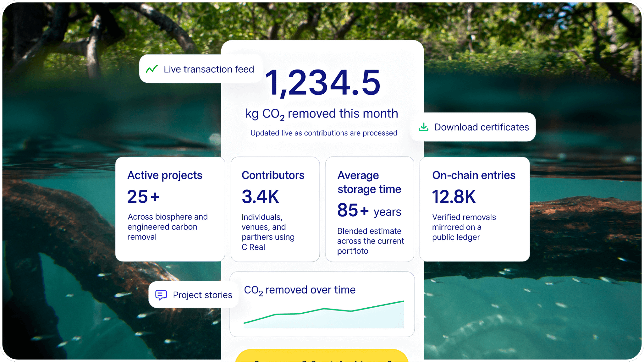Click 'kg CO2 removed this month' text
This screenshot has height=362, width=644.
tap(322, 114)
